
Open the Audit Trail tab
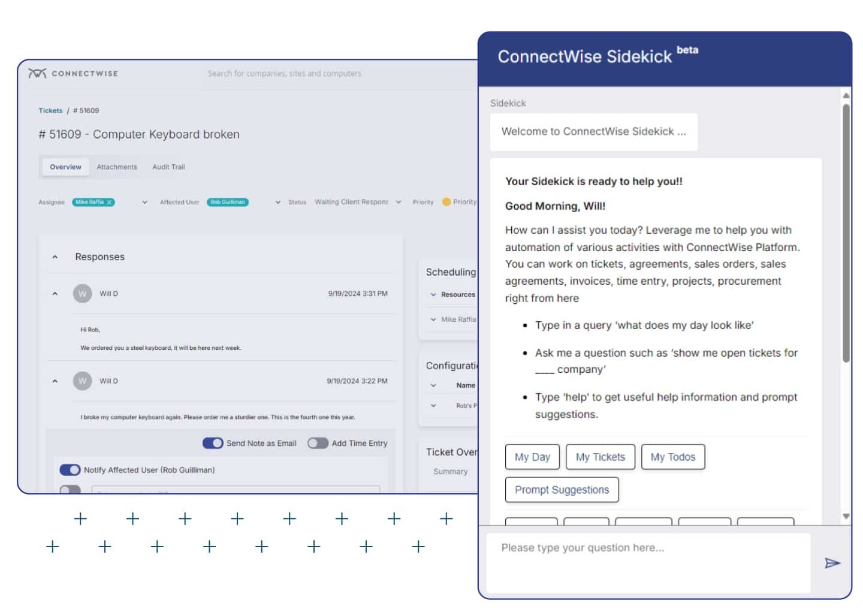168,167
